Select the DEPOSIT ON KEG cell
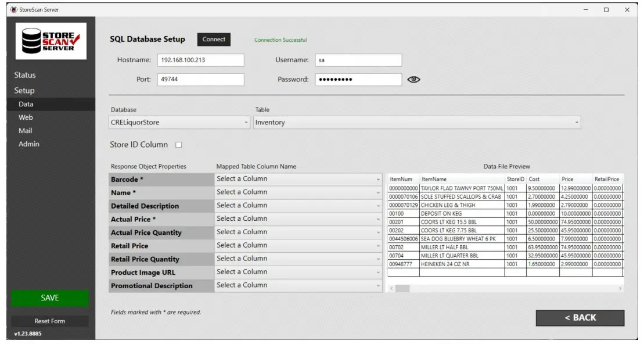Screen dimensions: 644x344 (462, 214)
